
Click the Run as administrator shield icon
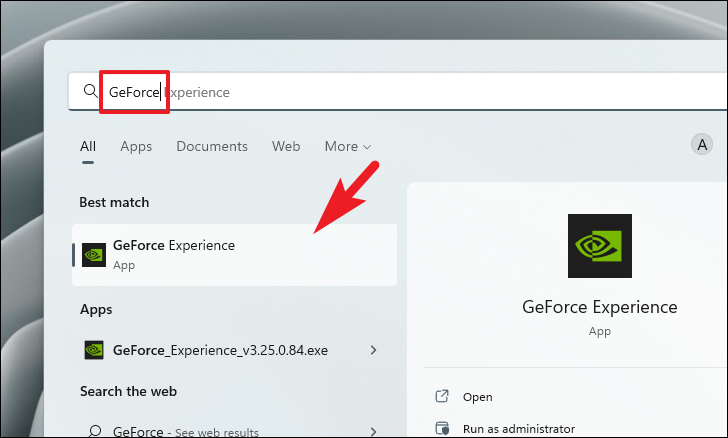pyautogui.click(x=442, y=428)
